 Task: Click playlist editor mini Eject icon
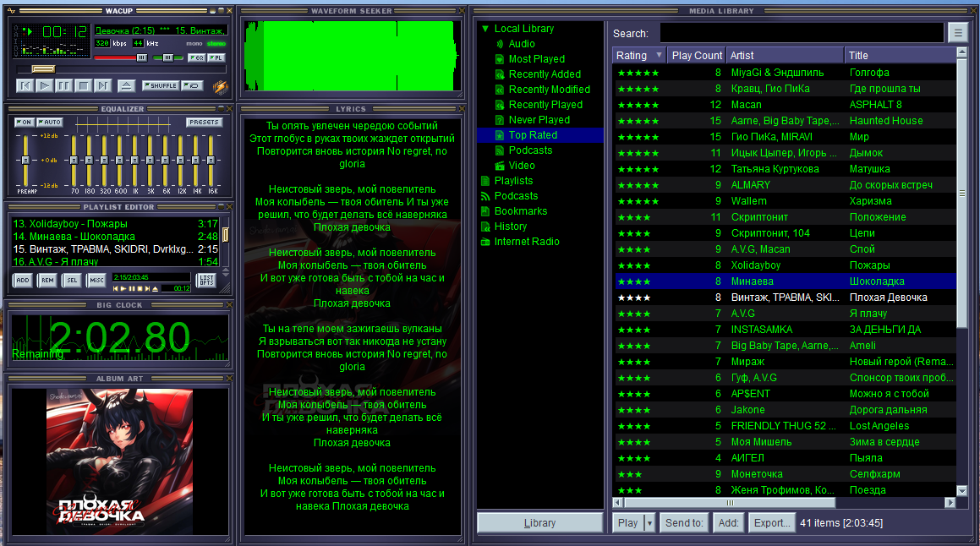click(156, 288)
